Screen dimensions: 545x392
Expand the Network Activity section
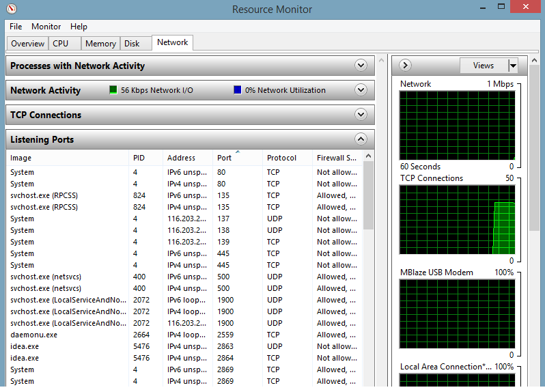point(361,90)
